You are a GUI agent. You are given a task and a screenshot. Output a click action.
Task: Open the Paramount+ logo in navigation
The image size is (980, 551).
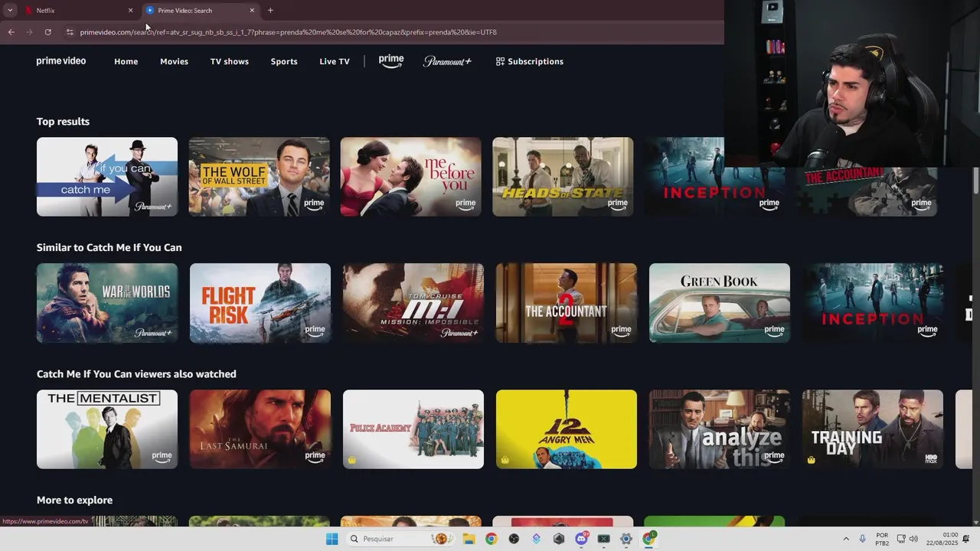(447, 61)
